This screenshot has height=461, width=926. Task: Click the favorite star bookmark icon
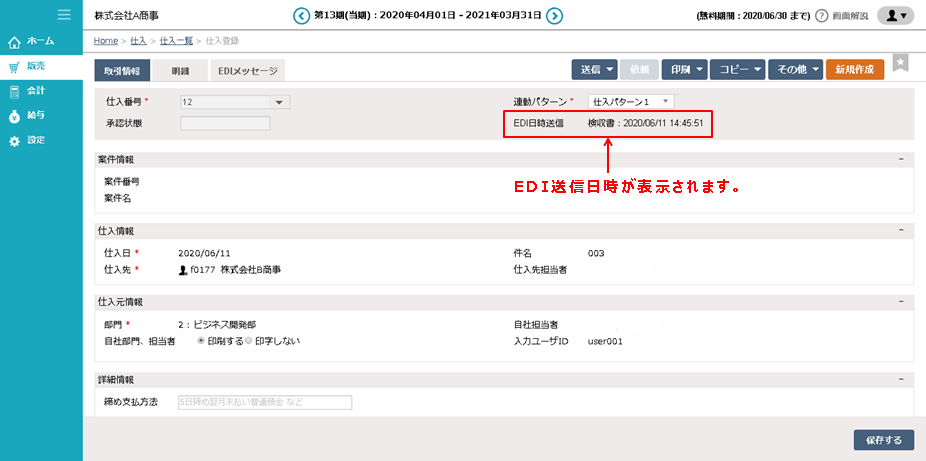[x=900, y=63]
